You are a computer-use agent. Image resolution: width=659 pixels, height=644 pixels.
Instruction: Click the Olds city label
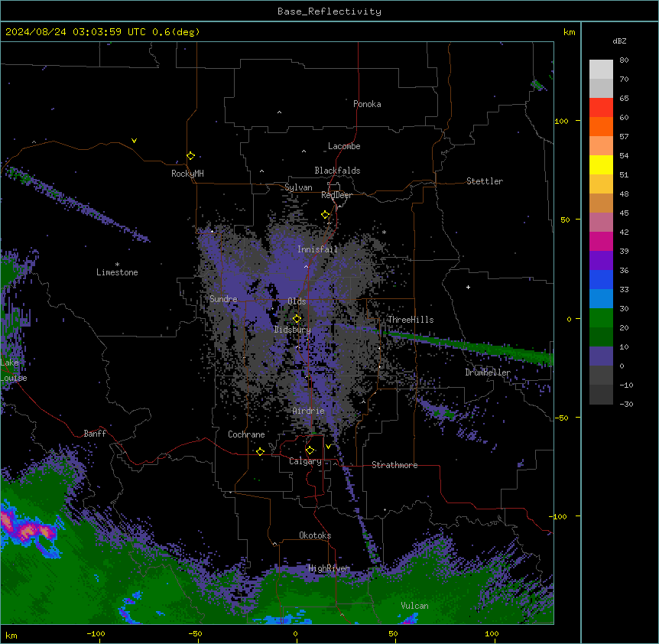pyautogui.click(x=297, y=301)
